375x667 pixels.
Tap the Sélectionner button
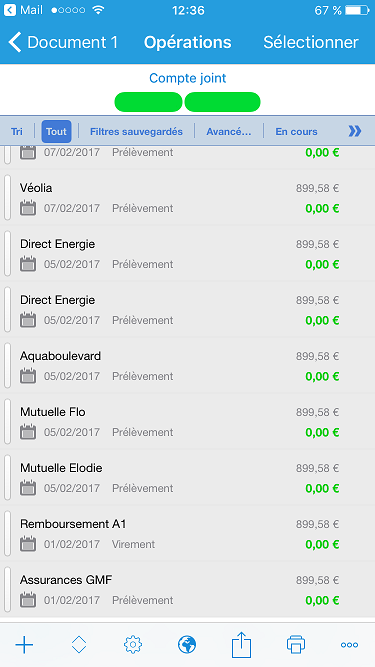(311, 43)
